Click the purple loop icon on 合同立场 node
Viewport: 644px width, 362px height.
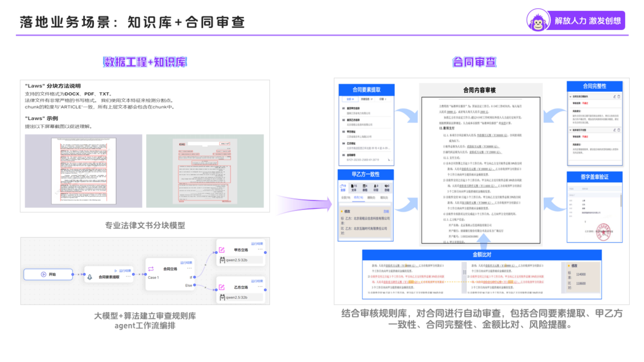[151, 269]
